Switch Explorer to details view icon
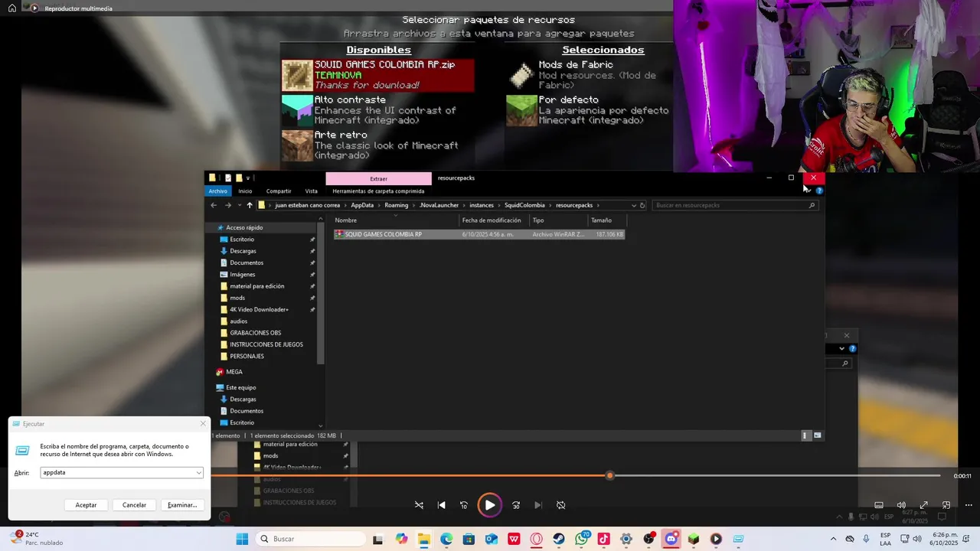980x551 pixels. click(805, 435)
